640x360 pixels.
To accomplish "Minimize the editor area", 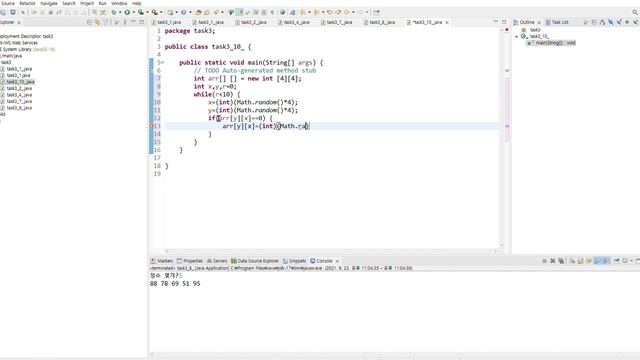I will [x=496, y=21].
